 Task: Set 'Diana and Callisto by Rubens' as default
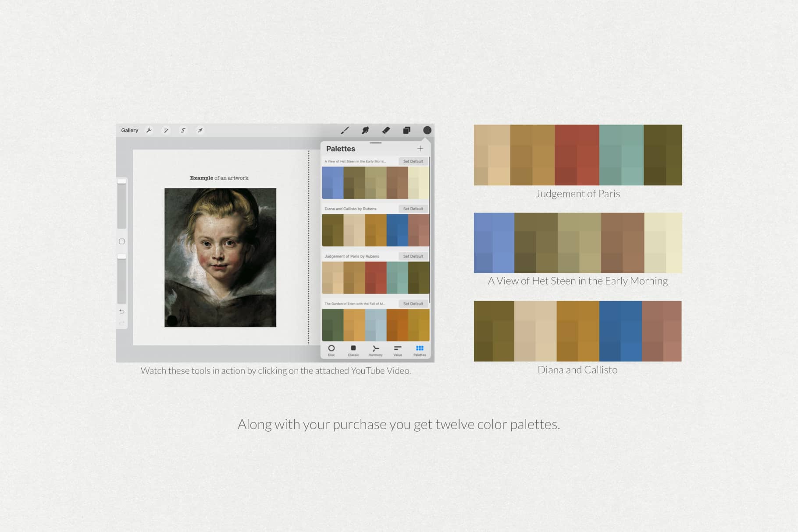(413, 209)
